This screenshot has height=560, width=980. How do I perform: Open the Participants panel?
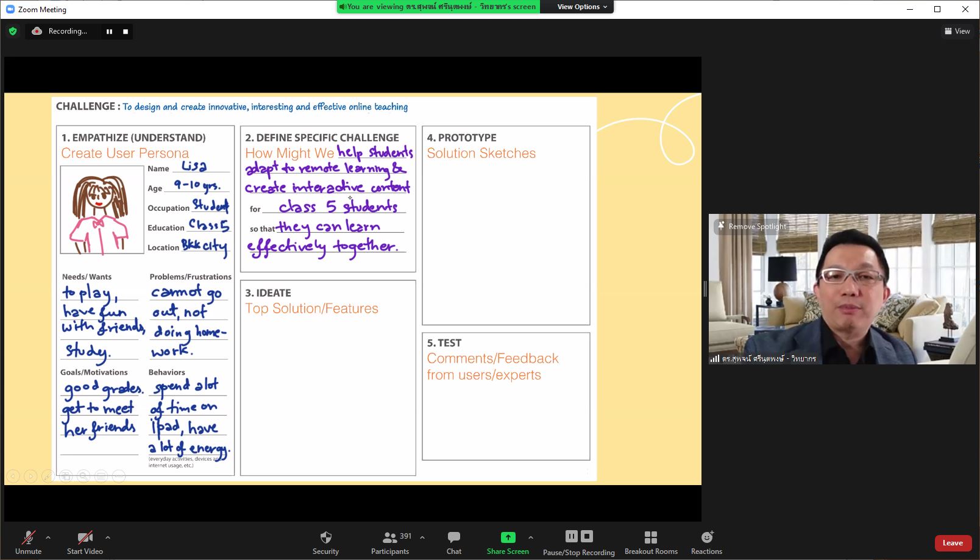pos(390,542)
